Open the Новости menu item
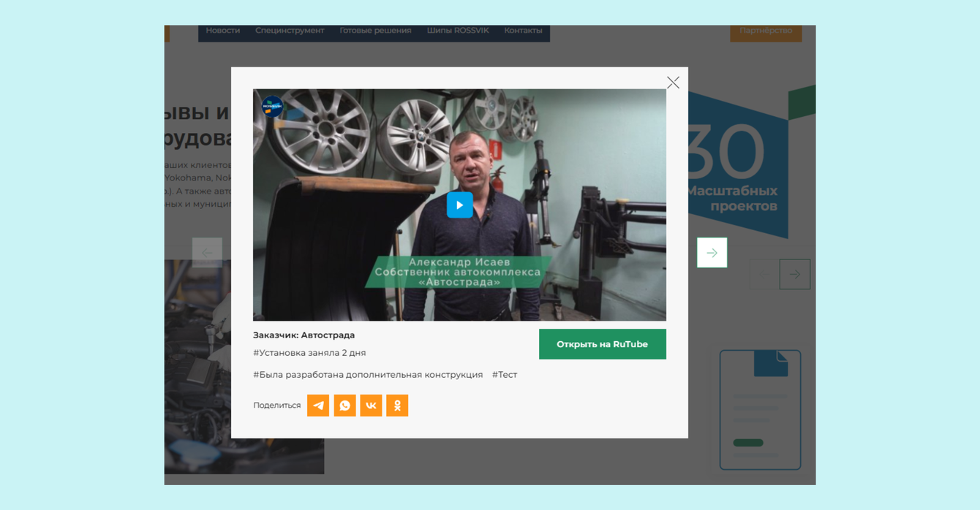This screenshot has height=510, width=980. click(x=222, y=31)
